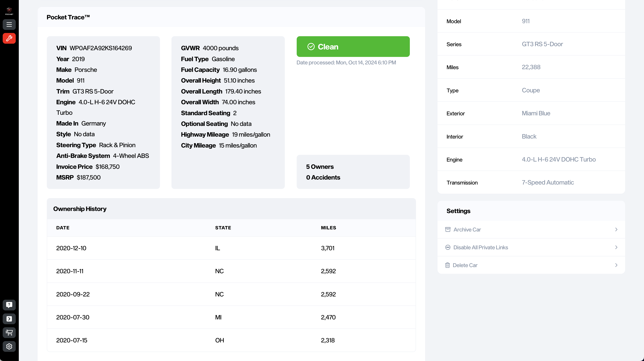The image size is (644, 361).
Task: Expand the Delete Car chevron
Action: [x=616, y=265]
